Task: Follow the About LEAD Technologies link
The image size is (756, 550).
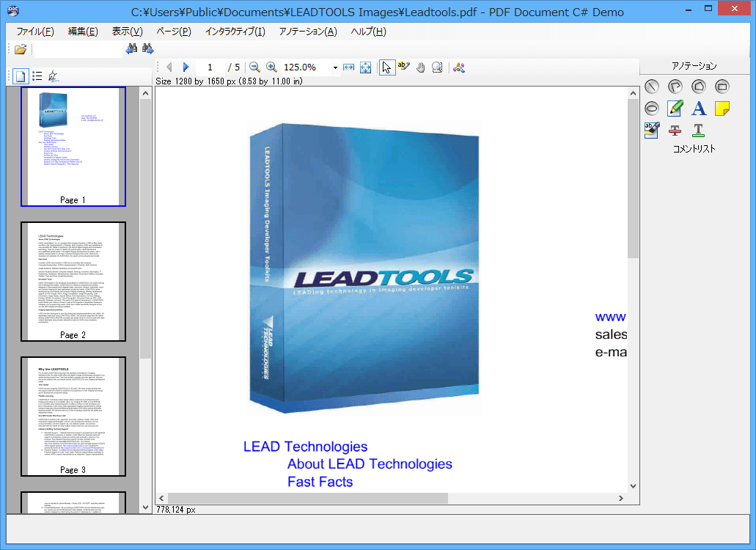Action: (x=370, y=463)
